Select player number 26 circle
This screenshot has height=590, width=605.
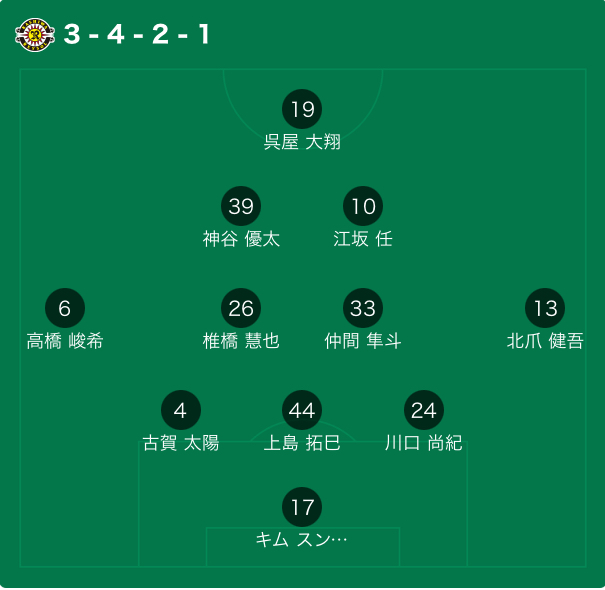pyautogui.click(x=241, y=308)
